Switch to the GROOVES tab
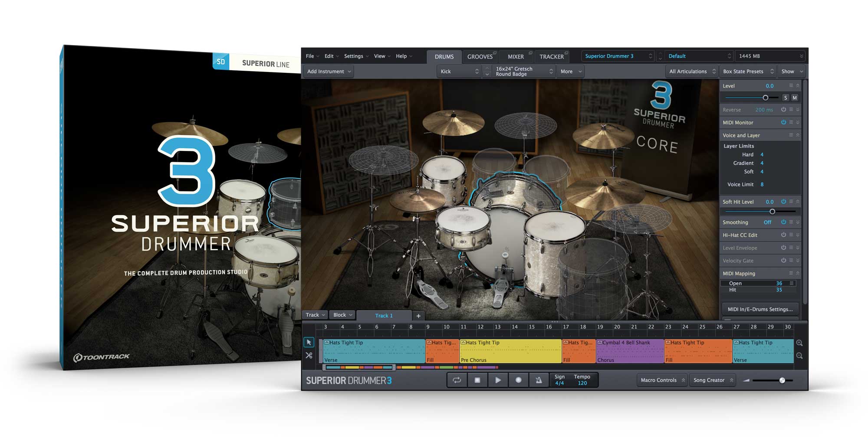 coord(479,56)
